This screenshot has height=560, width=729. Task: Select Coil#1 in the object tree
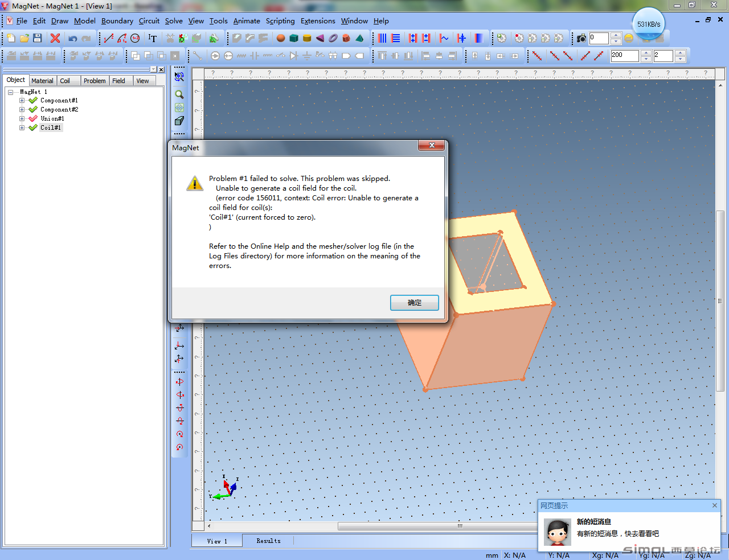click(51, 127)
